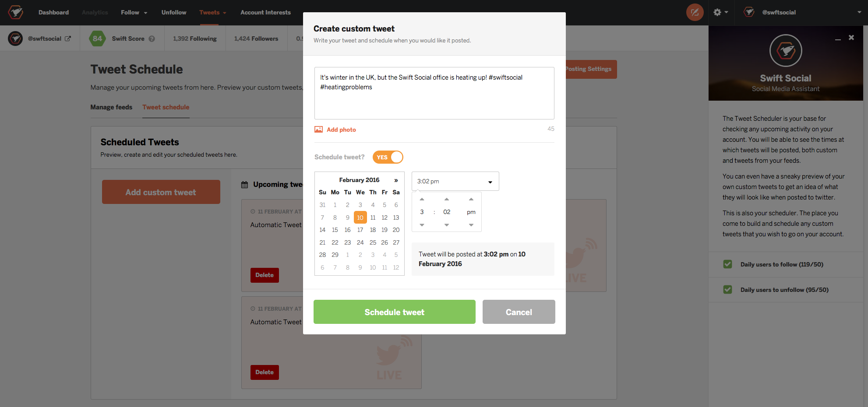
Task: Minimize the Social Media Assistant panel
Action: 839,39
